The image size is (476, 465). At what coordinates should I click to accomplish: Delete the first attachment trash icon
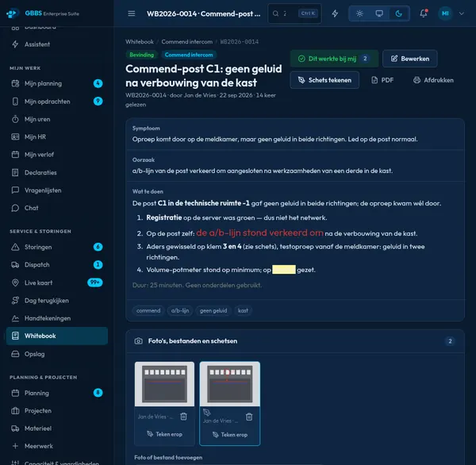click(184, 417)
